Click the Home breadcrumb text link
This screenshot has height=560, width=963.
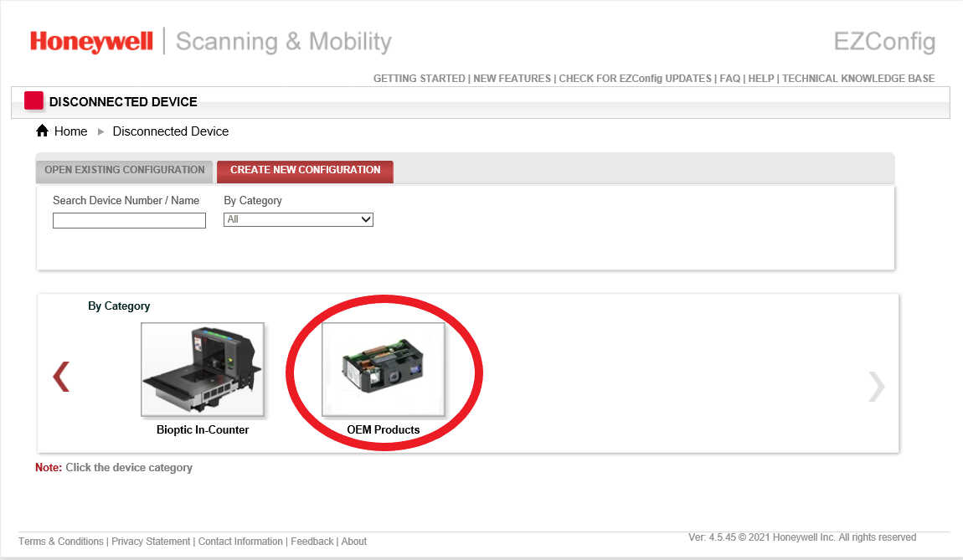[x=70, y=131]
